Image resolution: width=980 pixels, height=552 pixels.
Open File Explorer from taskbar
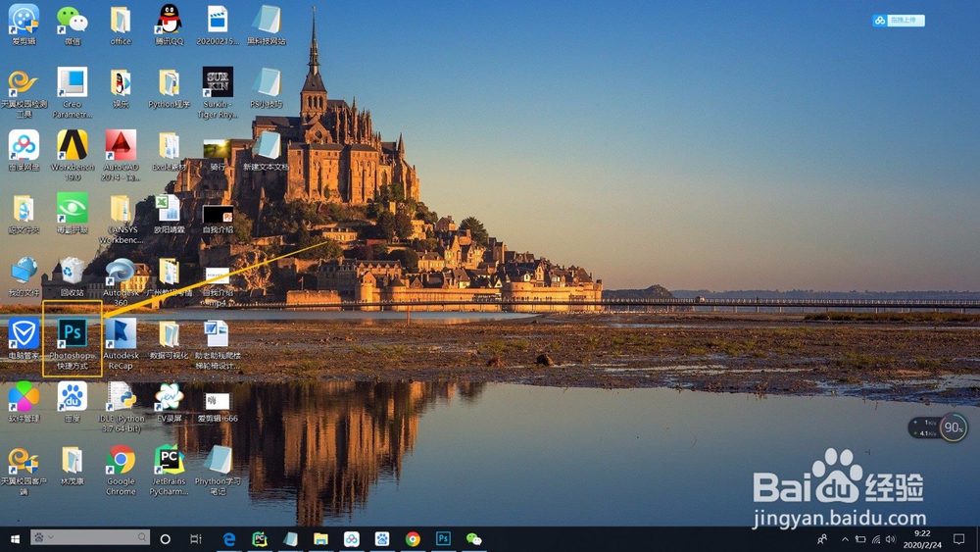320,539
